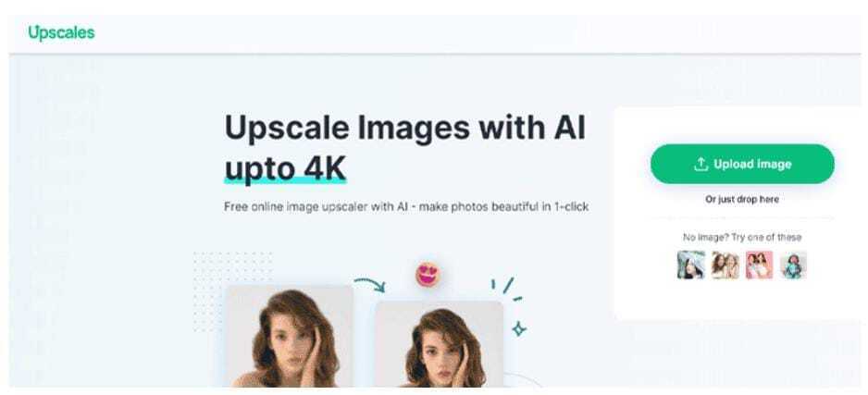Click the "Upscale Images with AI" headline
The width and height of the screenshot is (868, 395).
point(404,128)
